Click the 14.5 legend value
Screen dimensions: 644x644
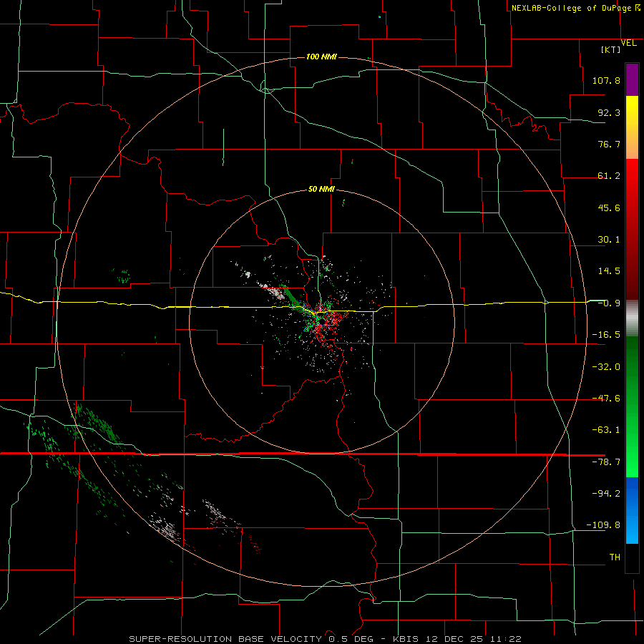click(x=609, y=271)
